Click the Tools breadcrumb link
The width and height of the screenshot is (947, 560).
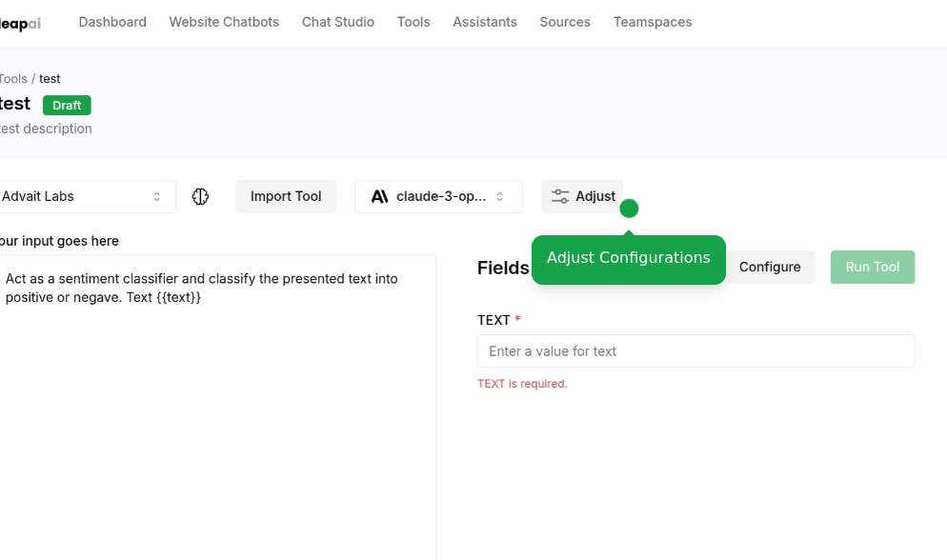[12, 78]
